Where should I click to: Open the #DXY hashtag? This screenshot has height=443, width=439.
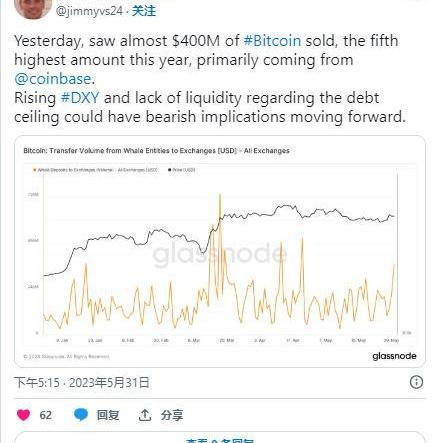(x=80, y=98)
